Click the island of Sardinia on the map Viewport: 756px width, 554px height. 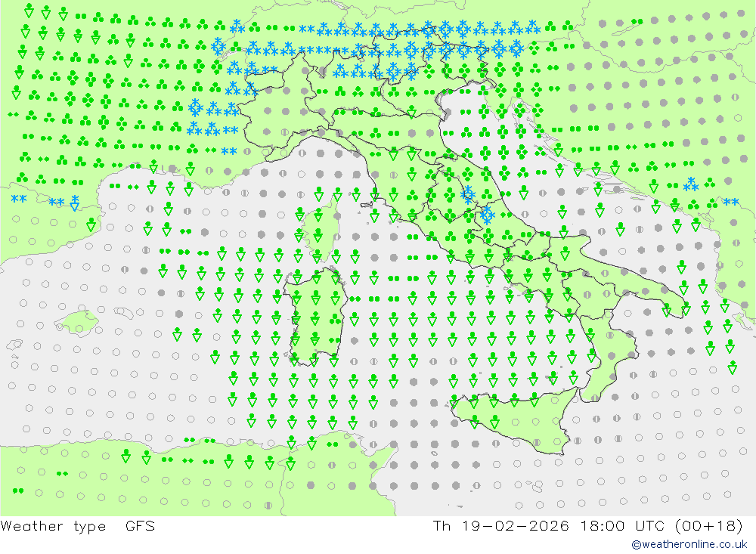pyautogui.click(x=316, y=316)
